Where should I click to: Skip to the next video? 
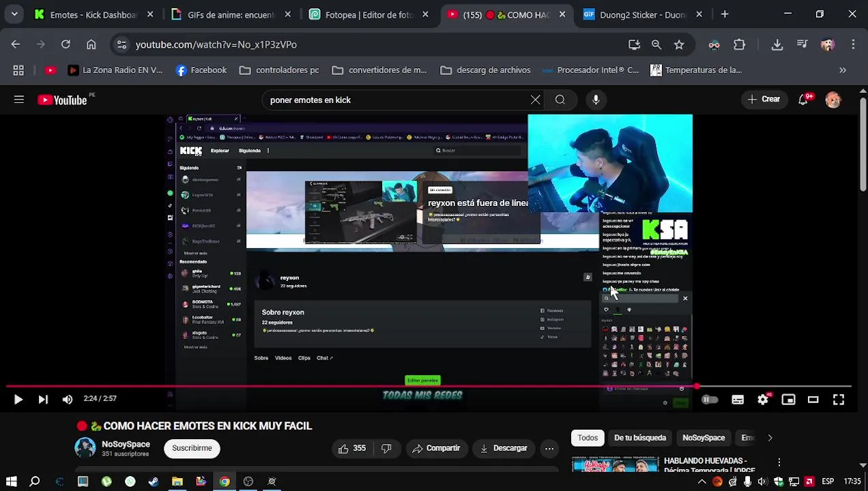[x=43, y=400]
